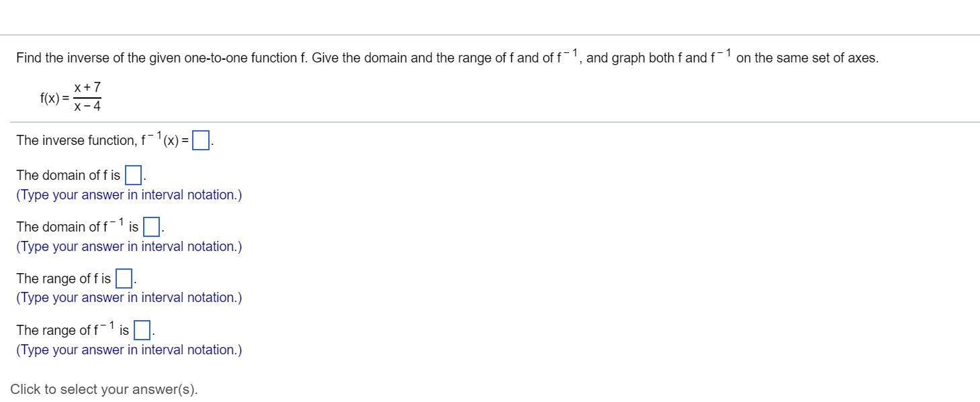Viewport: 980px width, 402px height.
Task: Click the interval notation hint under domain of f
Action: (x=129, y=195)
